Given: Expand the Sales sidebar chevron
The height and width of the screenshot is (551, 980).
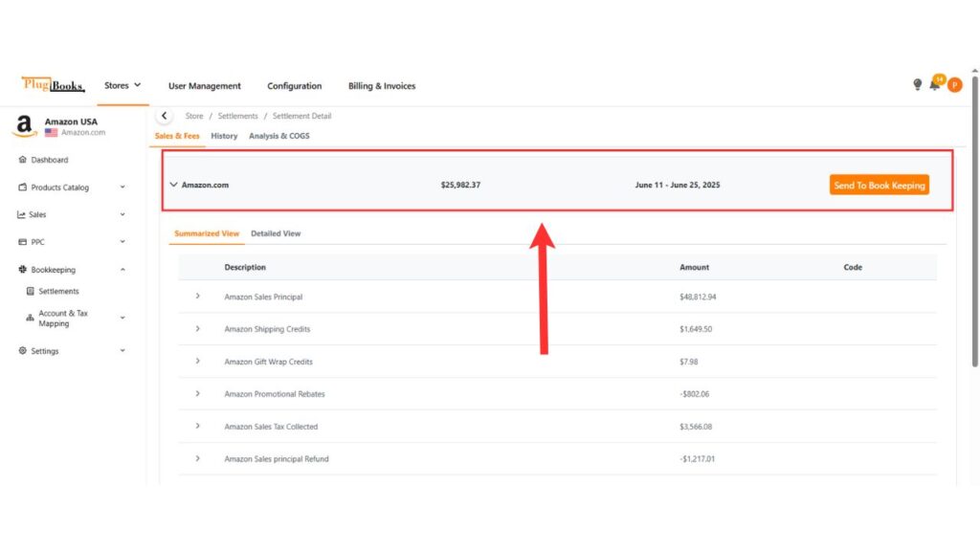Looking at the screenshot, I should [x=122, y=214].
